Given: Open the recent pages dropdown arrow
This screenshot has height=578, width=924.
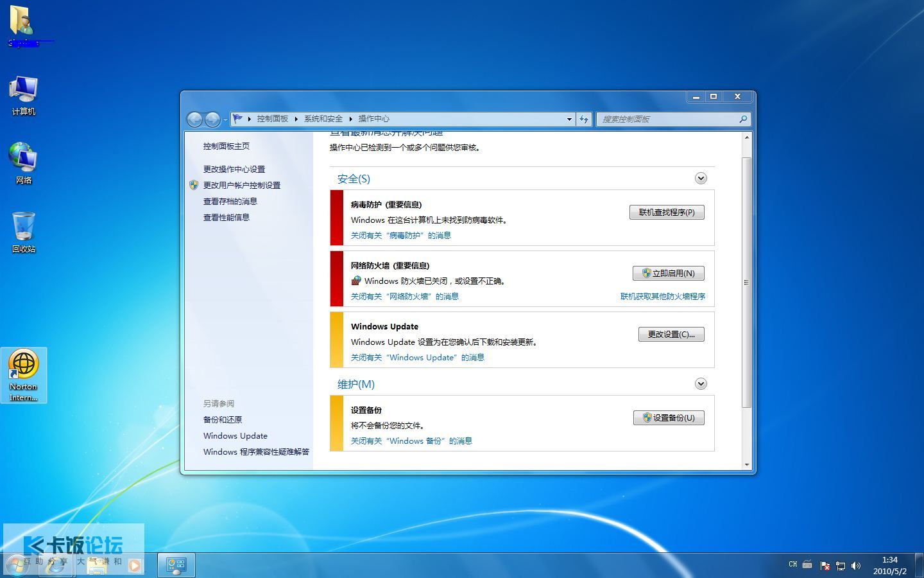Looking at the screenshot, I should click(225, 120).
